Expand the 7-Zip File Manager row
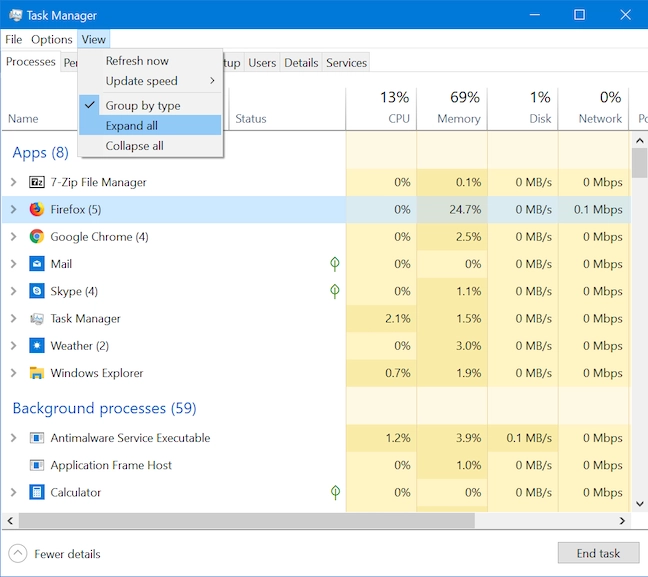648x577 pixels. tap(13, 182)
